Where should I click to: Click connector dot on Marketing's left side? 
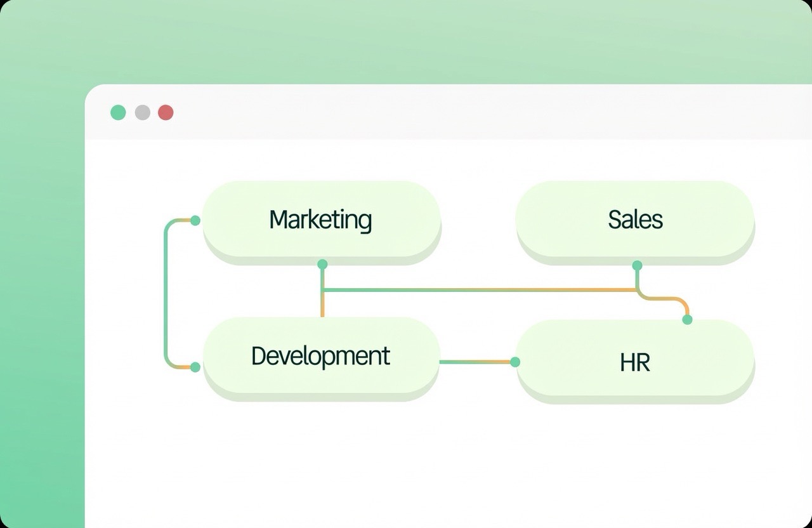click(x=195, y=220)
